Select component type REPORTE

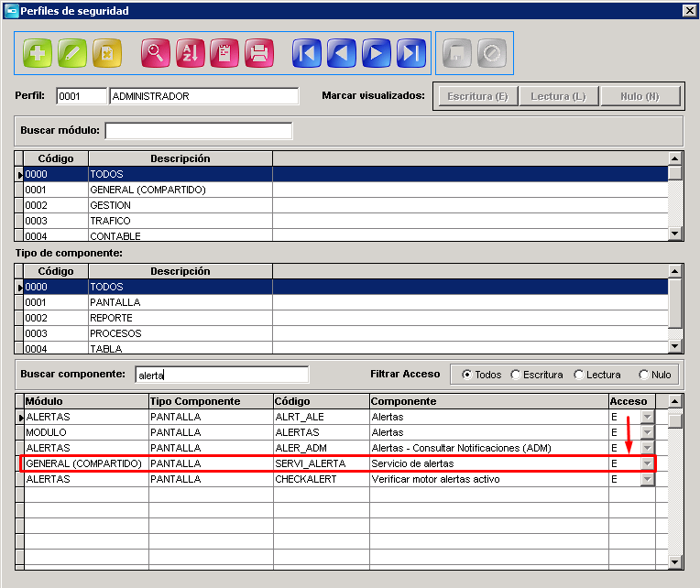pos(346,318)
